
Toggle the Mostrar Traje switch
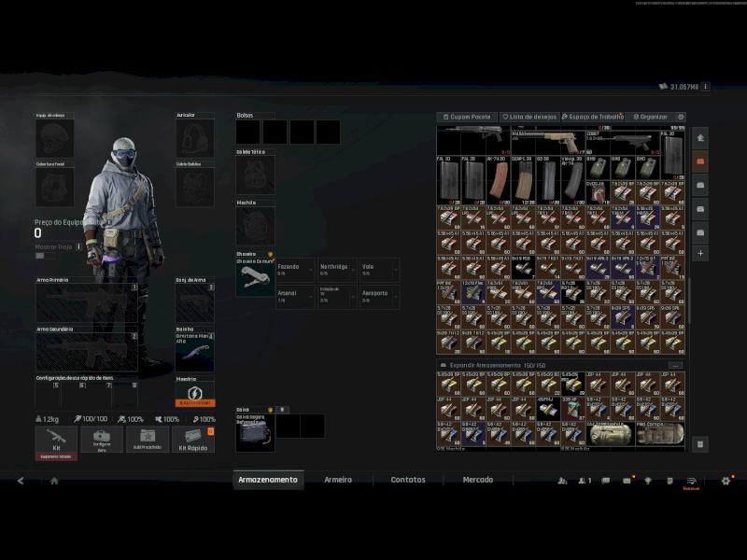(x=45, y=256)
